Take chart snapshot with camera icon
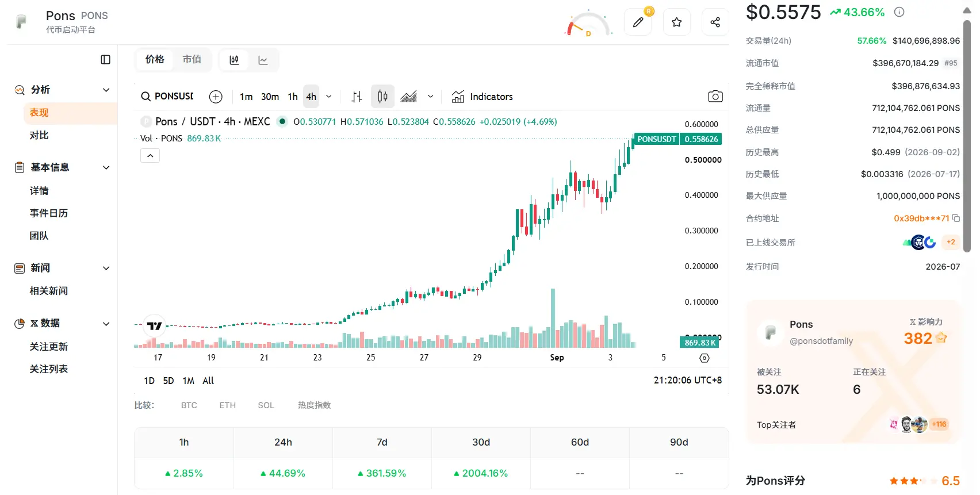The image size is (980, 495). point(715,96)
